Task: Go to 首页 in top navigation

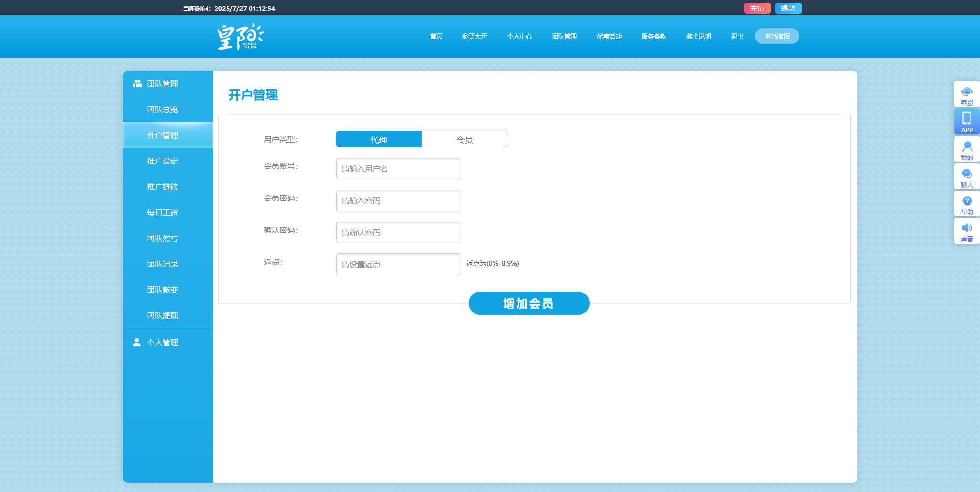Action: coord(436,37)
